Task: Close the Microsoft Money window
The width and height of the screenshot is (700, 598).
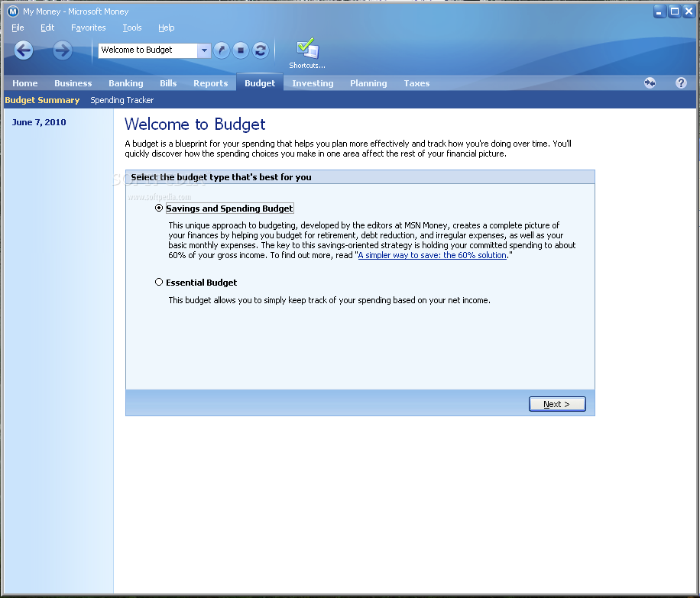Action: [689, 11]
